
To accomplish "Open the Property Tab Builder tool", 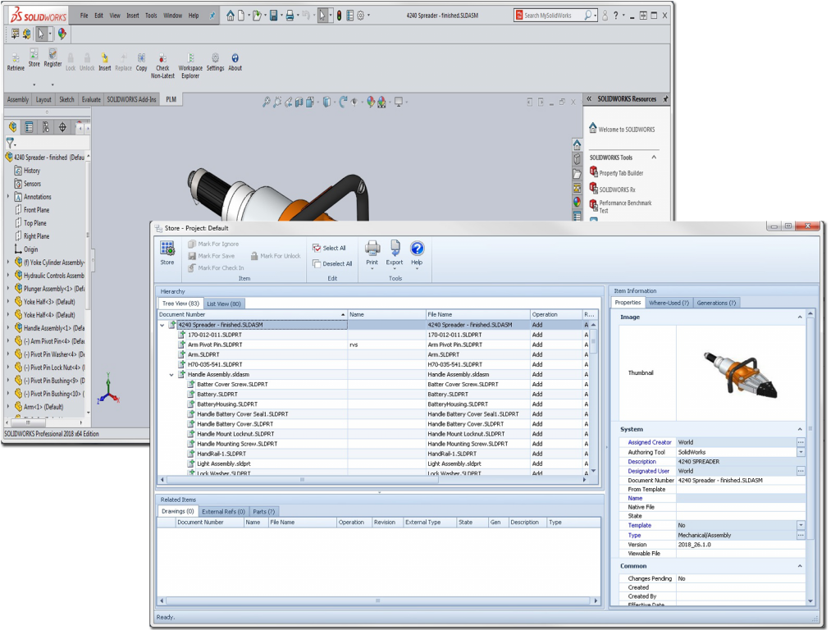I will (x=616, y=172).
